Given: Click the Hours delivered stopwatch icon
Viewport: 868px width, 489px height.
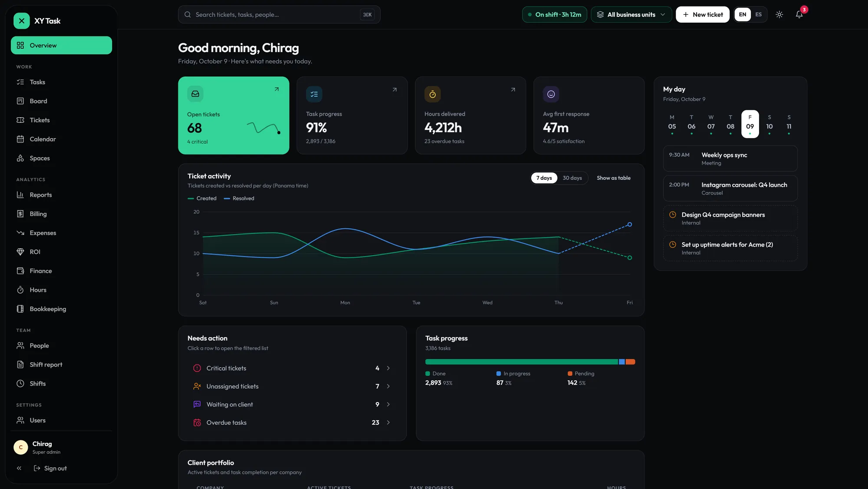Looking at the screenshot, I should [x=432, y=94].
